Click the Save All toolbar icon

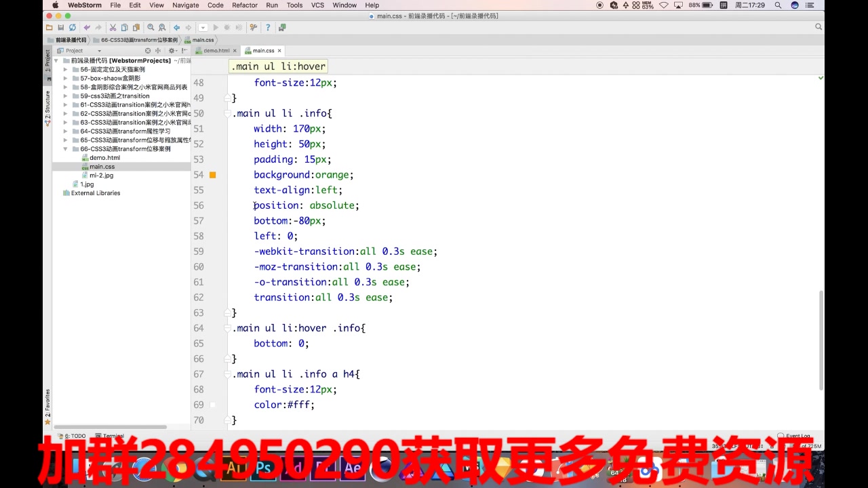60,28
